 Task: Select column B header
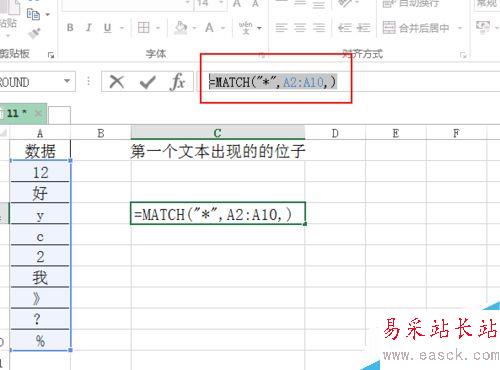coord(101,133)
